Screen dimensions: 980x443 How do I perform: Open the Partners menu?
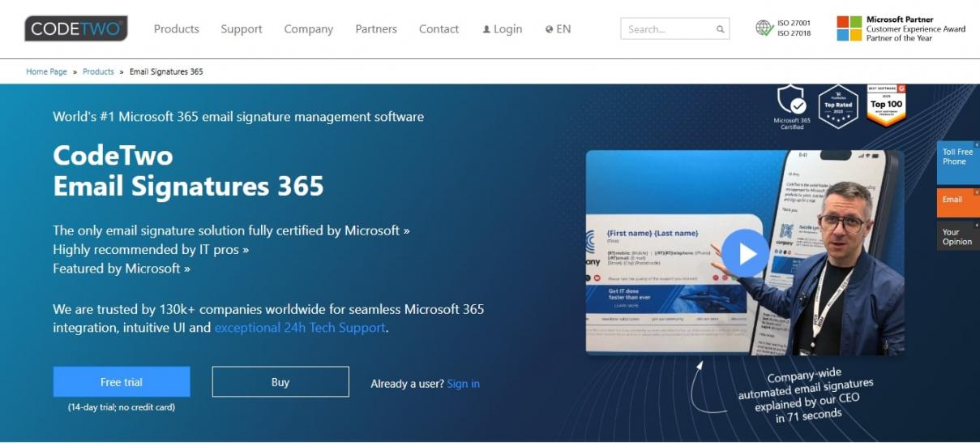coord(376,29)
